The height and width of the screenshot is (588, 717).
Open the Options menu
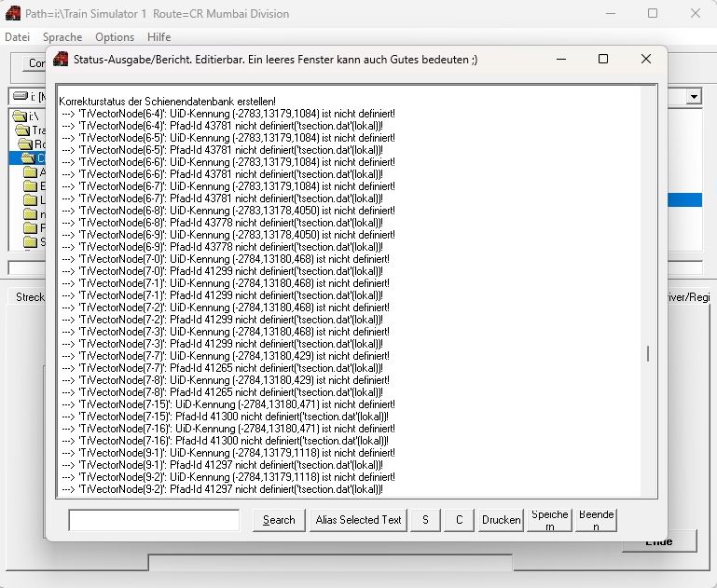tap(115, 37)
